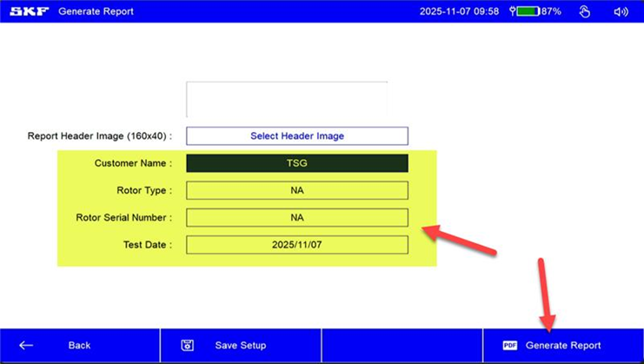Click the Report Header Image (160x40) label
Viewport: 644px width, 364px height.
click(99, 136)
